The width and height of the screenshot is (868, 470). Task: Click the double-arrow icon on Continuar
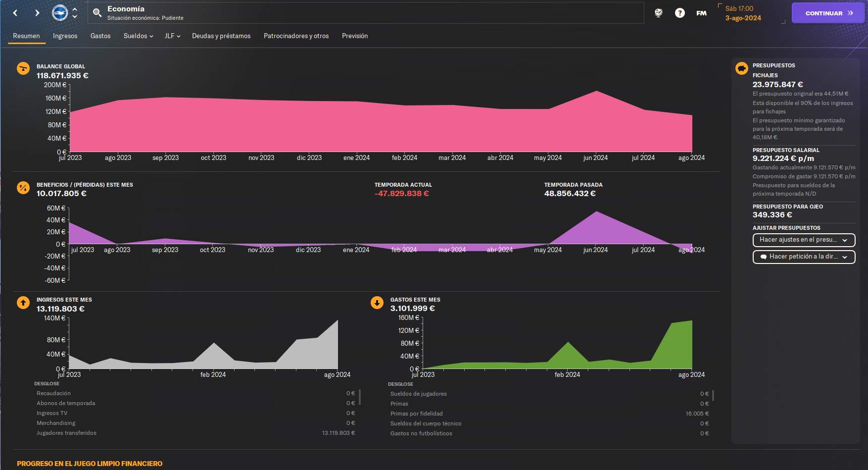(851, 13)
